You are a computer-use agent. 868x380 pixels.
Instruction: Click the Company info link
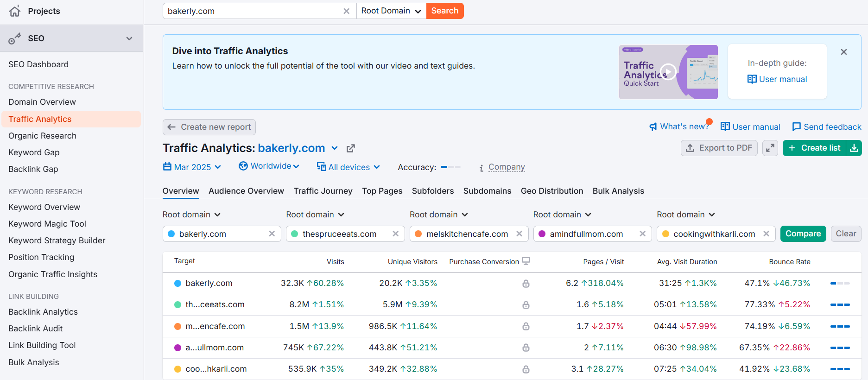coord(507,167)
